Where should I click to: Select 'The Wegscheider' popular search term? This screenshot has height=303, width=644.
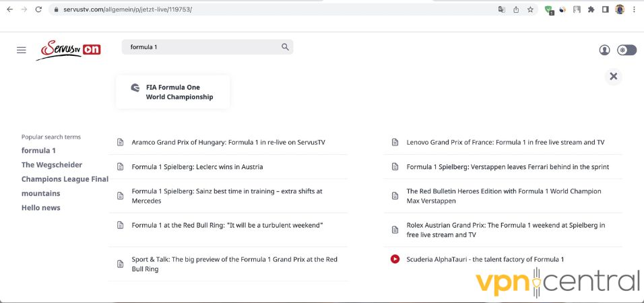click(x=52, y=165)
